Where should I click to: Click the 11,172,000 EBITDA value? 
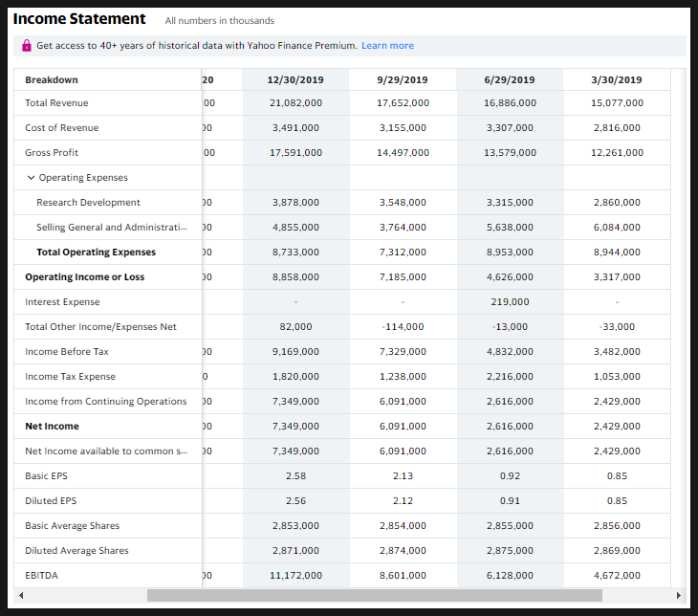295,576
